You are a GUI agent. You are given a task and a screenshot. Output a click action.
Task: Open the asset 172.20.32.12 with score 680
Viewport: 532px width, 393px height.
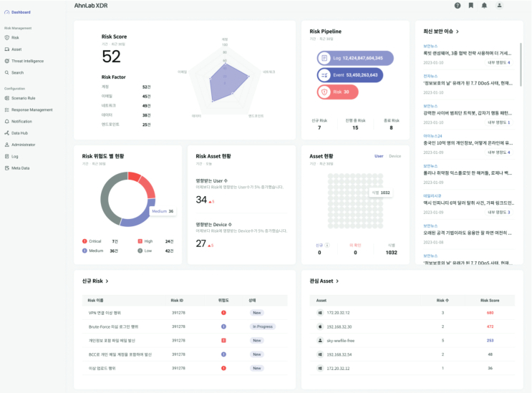pos(339,313)
